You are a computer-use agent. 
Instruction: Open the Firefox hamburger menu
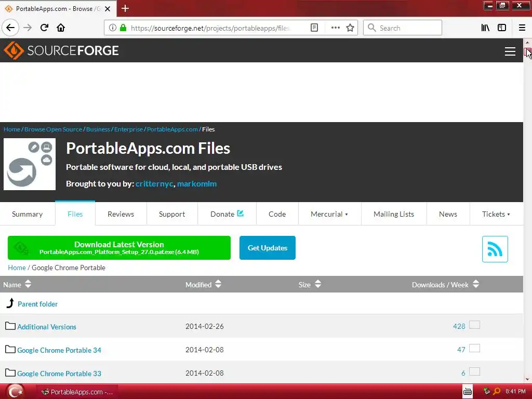click(x=522, y=28)
